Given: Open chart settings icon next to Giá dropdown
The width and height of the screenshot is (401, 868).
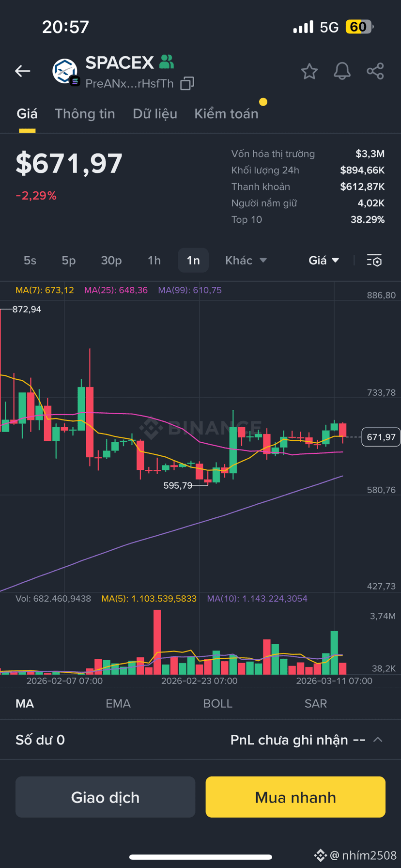Looking at the screenshot, I should pos(374,261).
